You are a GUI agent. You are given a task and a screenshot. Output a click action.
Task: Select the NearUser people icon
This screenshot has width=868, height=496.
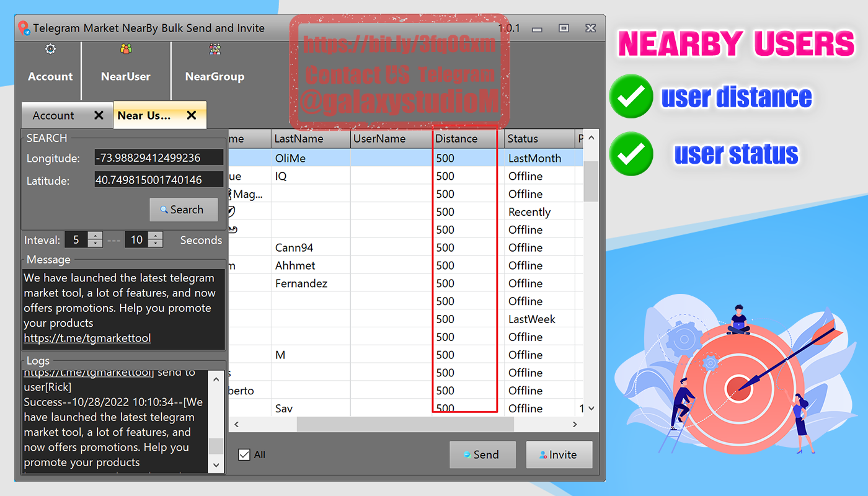point(126,48)
